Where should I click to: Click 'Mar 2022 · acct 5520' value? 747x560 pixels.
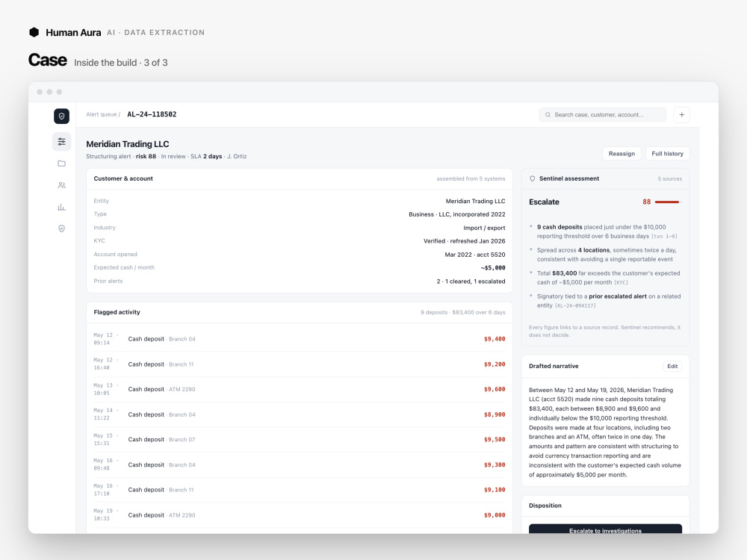pos(475,255)
